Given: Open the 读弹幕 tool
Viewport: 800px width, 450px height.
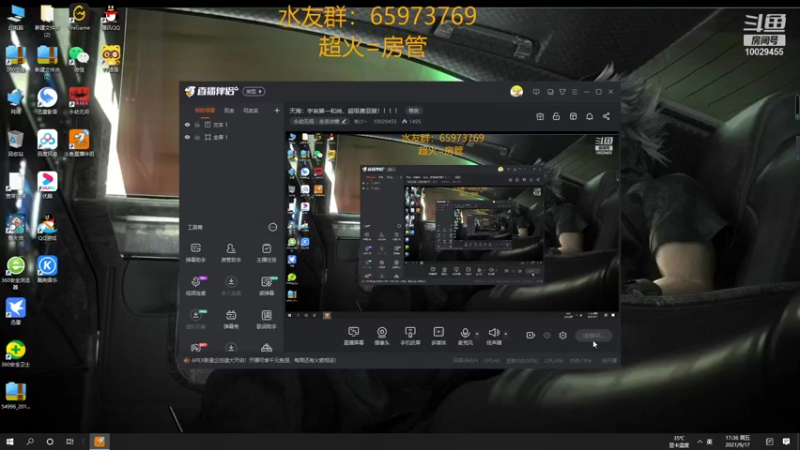Looking at the screenshot, I should 266,286.
